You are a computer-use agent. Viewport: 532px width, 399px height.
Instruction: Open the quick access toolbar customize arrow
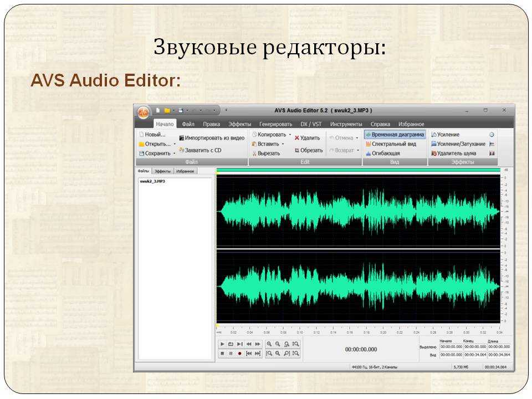click(x=226, y=110)
